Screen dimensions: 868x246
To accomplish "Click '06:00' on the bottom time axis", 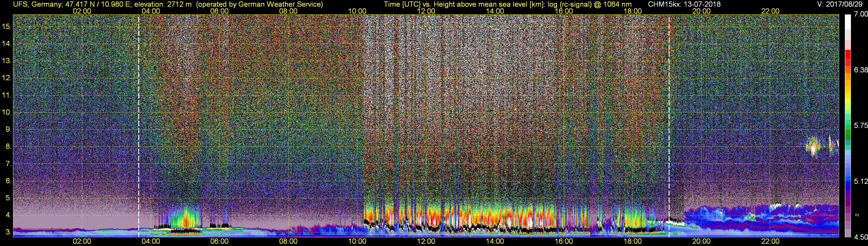I will tap(219, 241).
